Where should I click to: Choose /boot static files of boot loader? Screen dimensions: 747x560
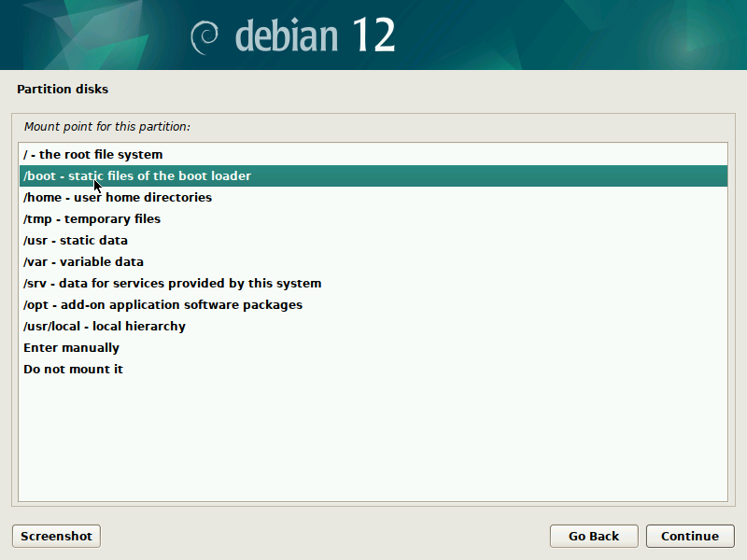click(x=373, y=175)
